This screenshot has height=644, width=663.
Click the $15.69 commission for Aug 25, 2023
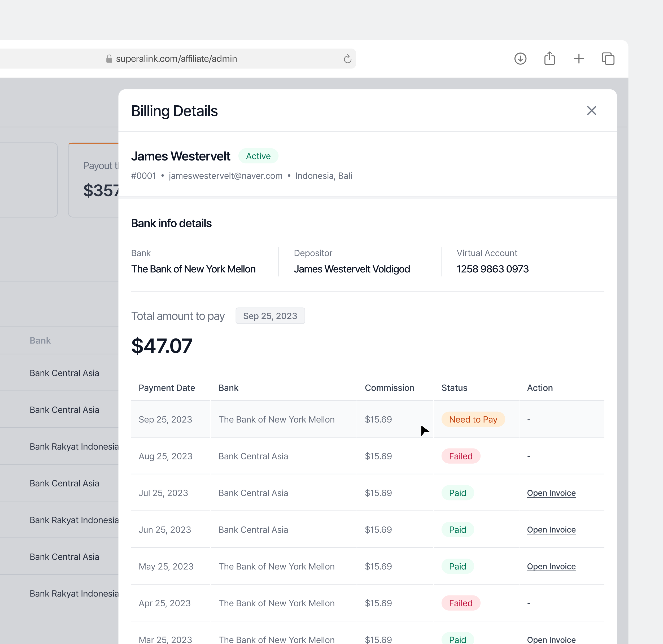(x=378, y=456)
